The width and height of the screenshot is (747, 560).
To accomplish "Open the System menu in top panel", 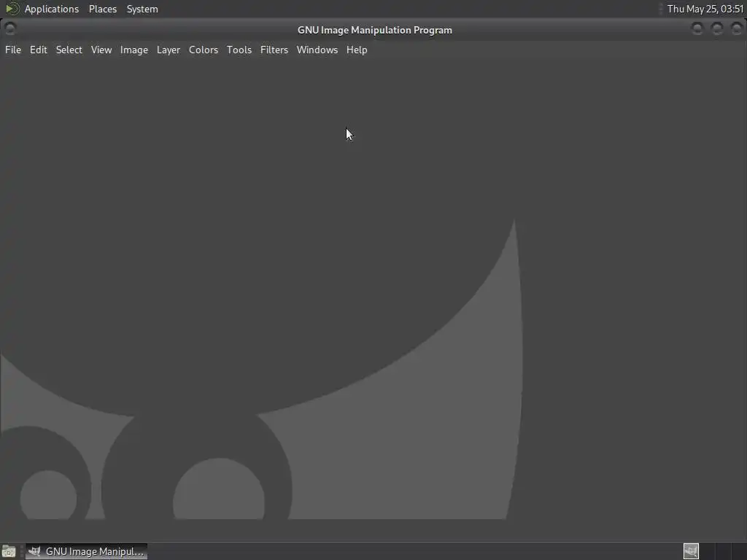I will [x=142, y=9].
